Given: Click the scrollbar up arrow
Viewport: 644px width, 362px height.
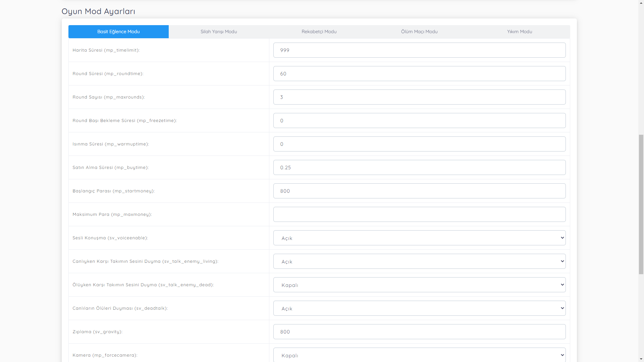Looking at the screenshot, I should tap(641, 3).
